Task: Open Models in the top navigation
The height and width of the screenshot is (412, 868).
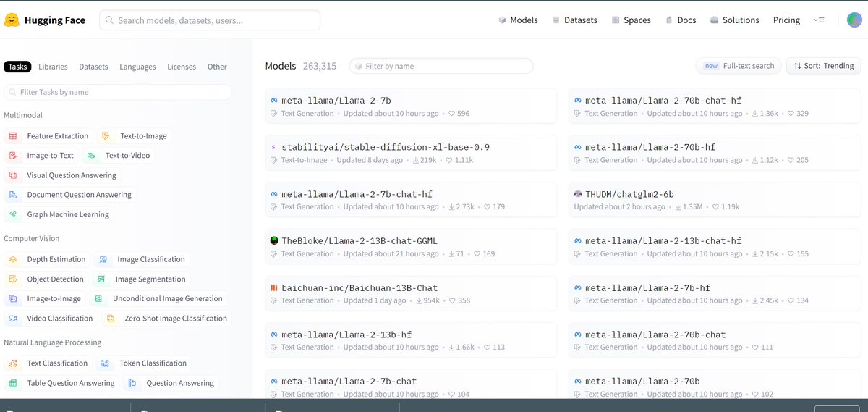Action: click(x=518, y=20)
